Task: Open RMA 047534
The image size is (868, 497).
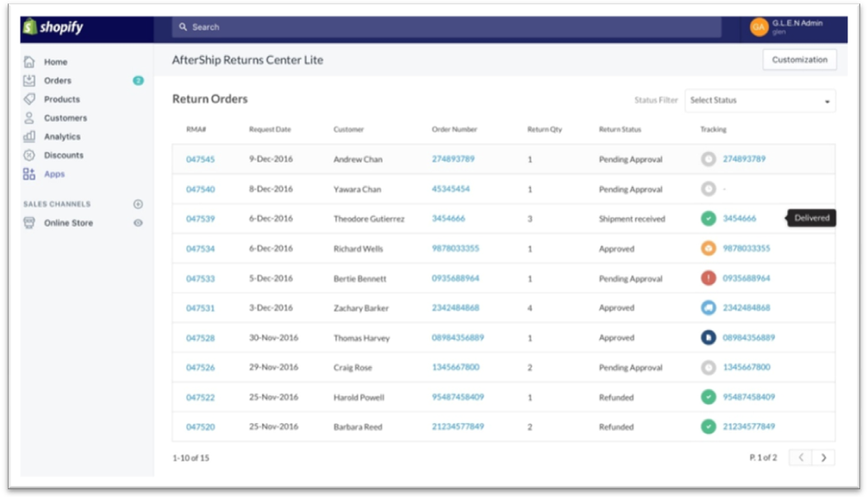Action: [x=201, y=248]
